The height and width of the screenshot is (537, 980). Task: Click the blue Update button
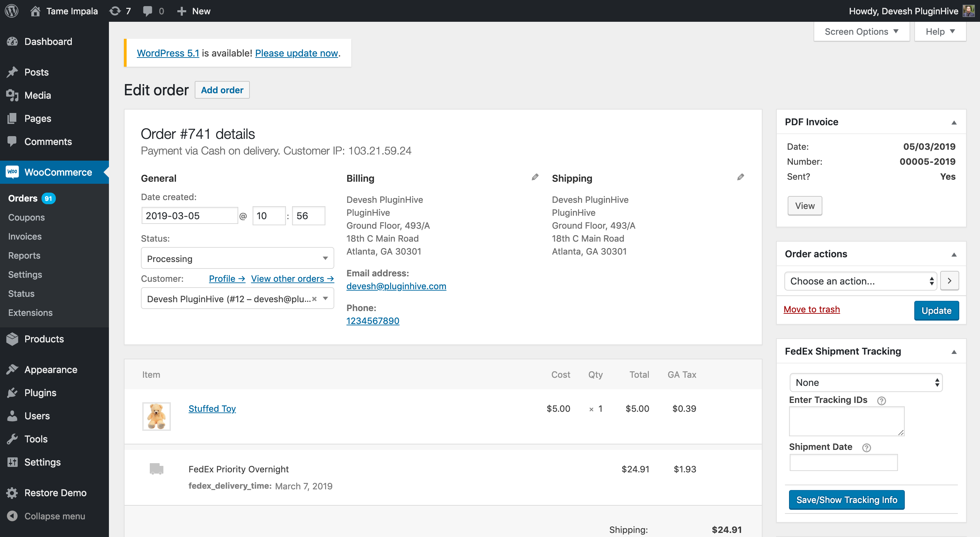pyautogui.click(x=936, y=310)
